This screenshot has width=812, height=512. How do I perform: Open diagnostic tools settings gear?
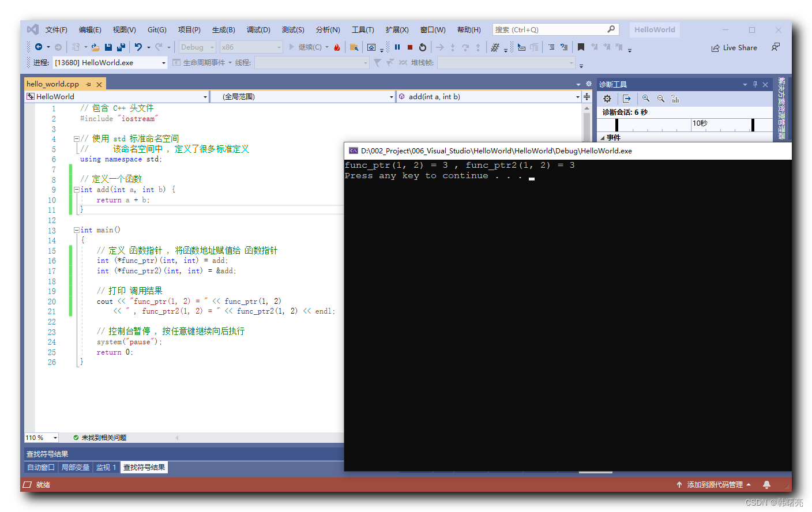coord(607,99)
